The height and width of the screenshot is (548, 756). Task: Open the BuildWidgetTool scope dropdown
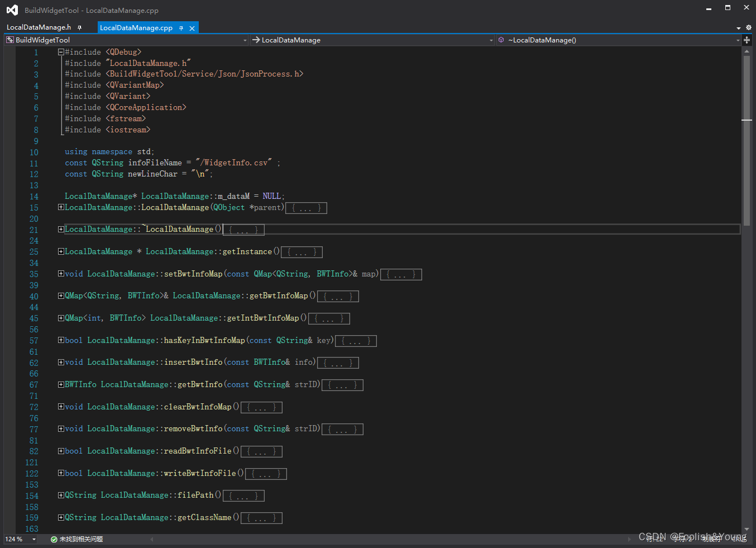tap(244, 40)
